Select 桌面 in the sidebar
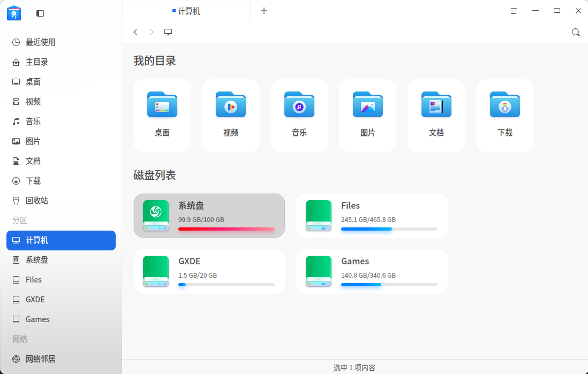 point(61,82)
